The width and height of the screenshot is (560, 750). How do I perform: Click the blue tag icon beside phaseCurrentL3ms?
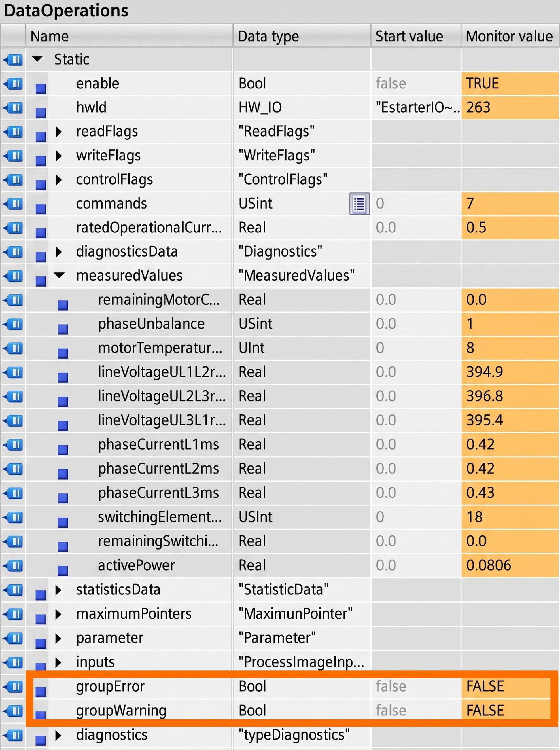pos(63,498)
